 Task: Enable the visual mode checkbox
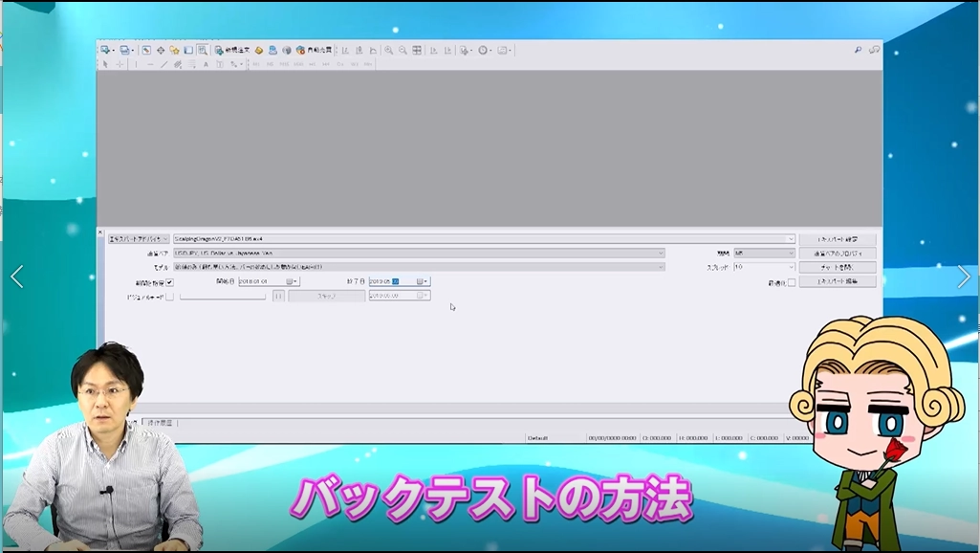click(x=170, y=297)
